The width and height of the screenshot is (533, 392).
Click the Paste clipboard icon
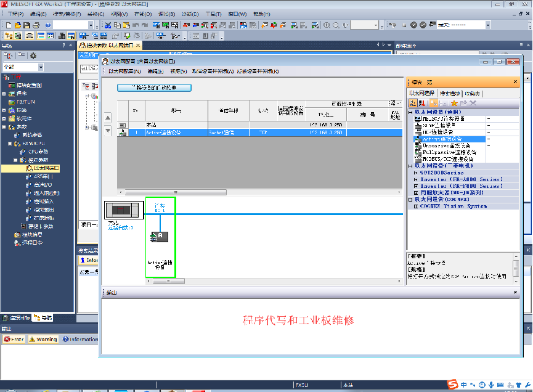click(126, 25)
